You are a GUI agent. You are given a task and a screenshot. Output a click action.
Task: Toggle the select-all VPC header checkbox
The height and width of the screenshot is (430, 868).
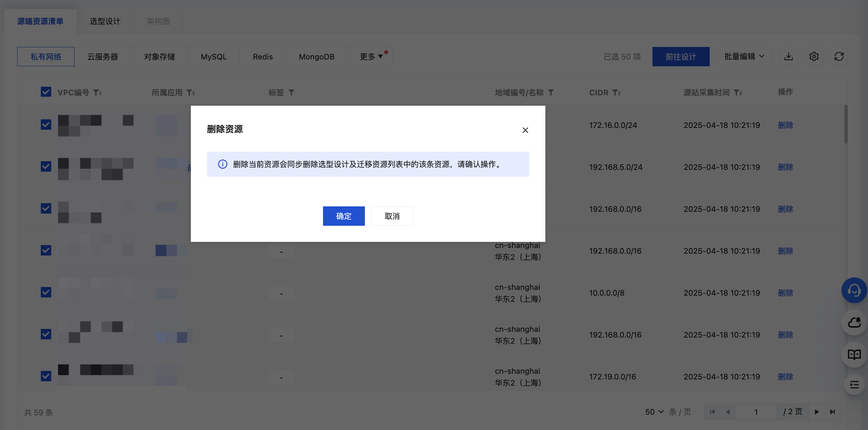[46, 92]
